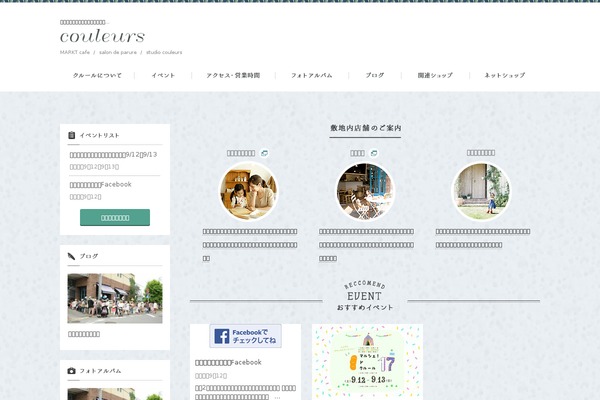The image size is (600, 400).
Task: Click circular photo of mother and child
Action: tap(248, 191)
